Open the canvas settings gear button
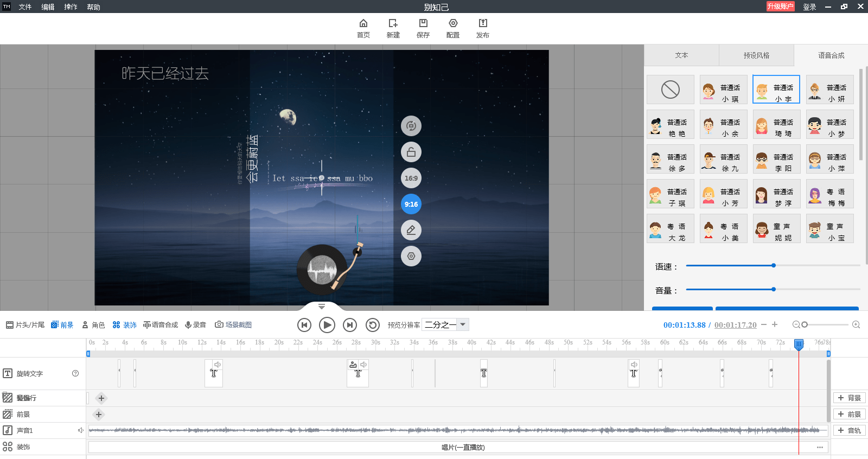Screen dimensions: 868x459 click(411, 256)
